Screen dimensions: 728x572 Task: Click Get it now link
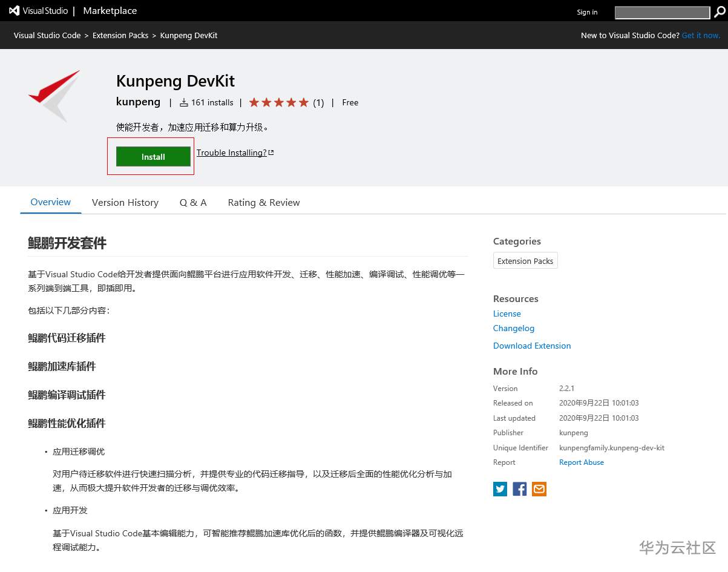[701, 35]
